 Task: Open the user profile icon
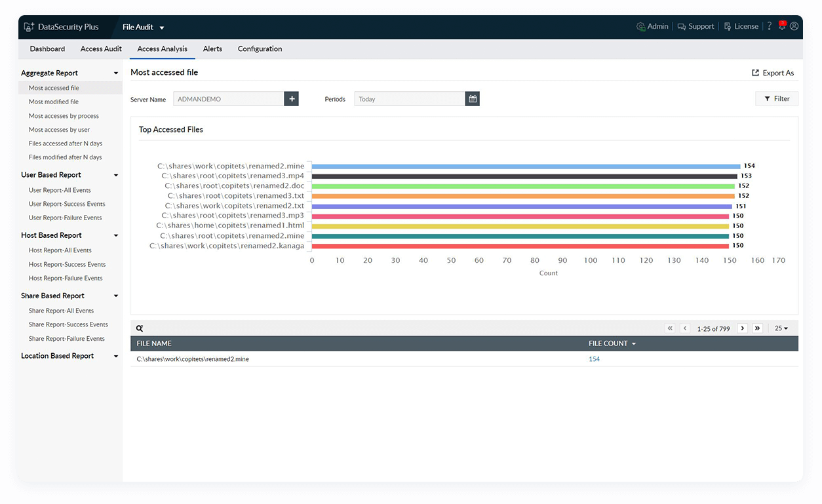coord(794,27)
